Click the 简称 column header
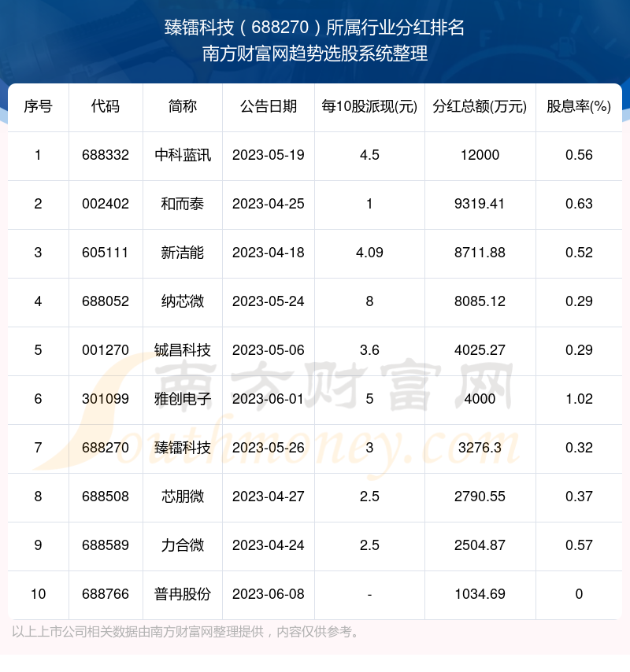The image size is (630, 672). (x=183, y=106)
